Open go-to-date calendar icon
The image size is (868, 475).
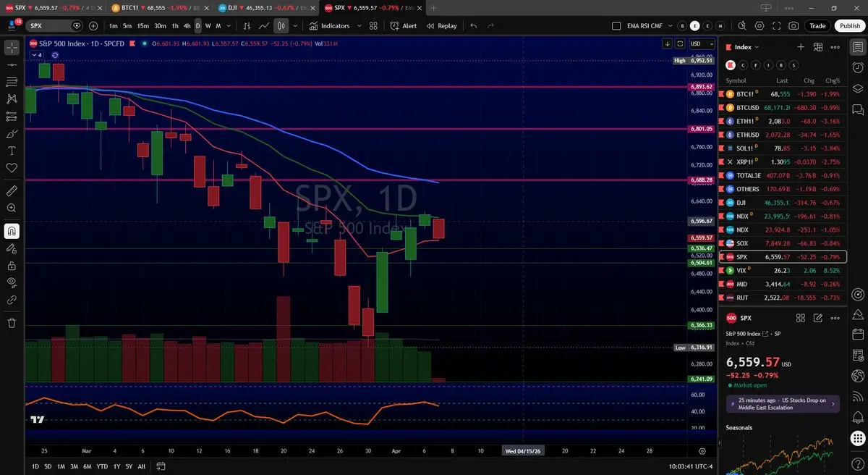[161, 466]
